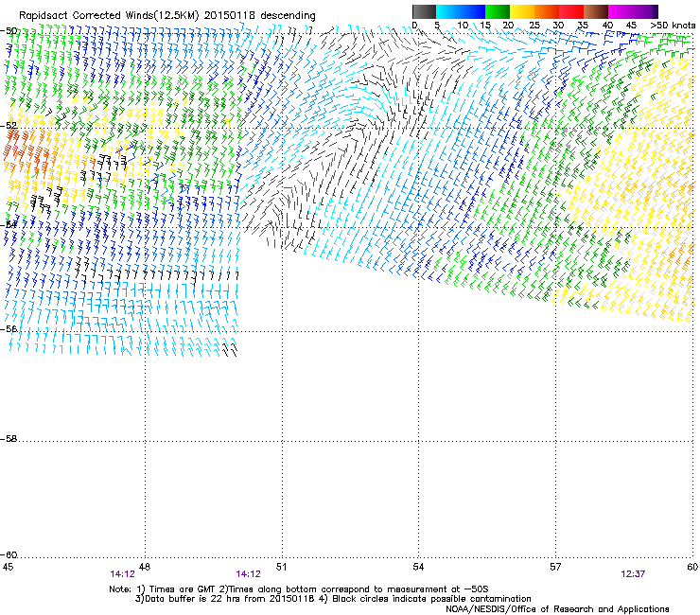The image size is (700, 615).
Task: Click the '20150118 descending' text in the title
Action: coord(260,15)
